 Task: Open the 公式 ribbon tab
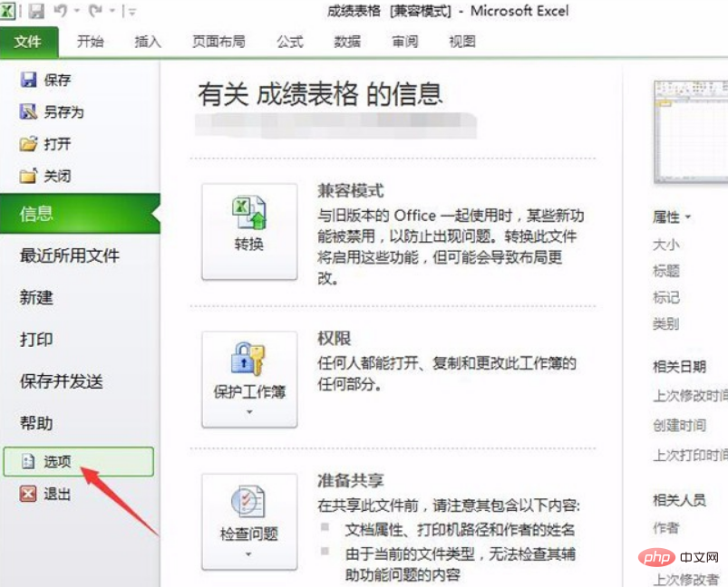290,42
